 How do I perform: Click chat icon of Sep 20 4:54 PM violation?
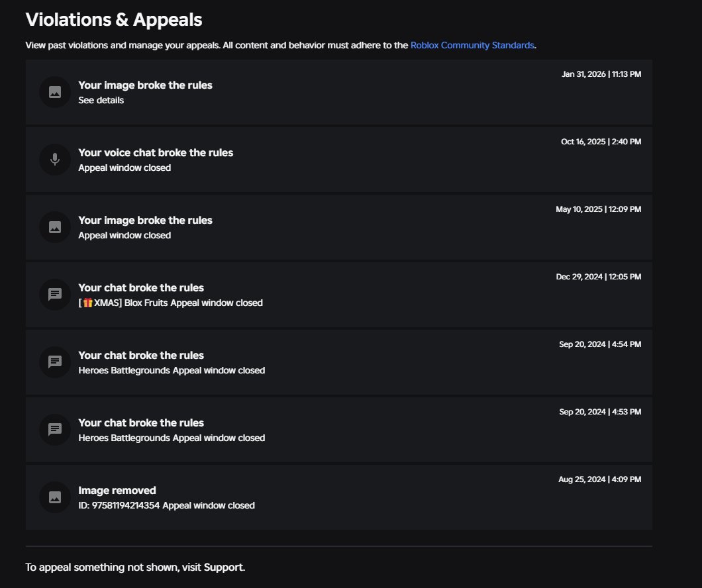55,362
